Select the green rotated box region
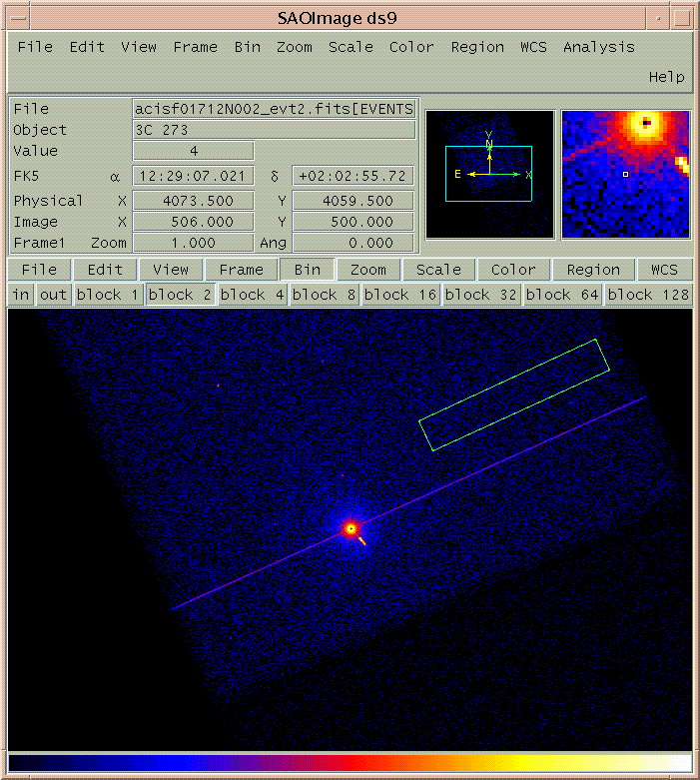Viewport: 700px width, 780px height. [x=514, y=394]
